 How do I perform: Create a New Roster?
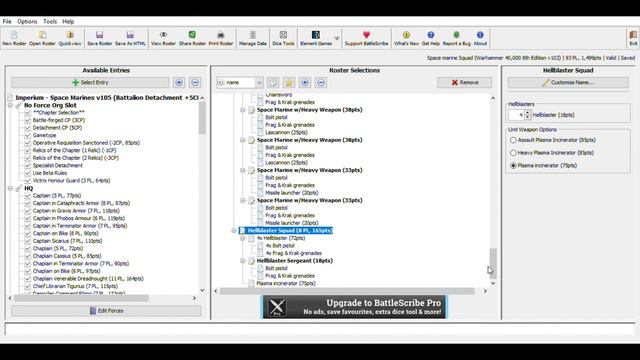click(x=14, y=38)
